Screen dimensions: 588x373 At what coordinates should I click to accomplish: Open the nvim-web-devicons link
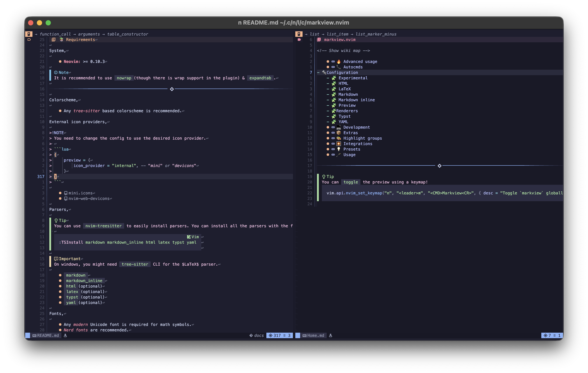89,199
